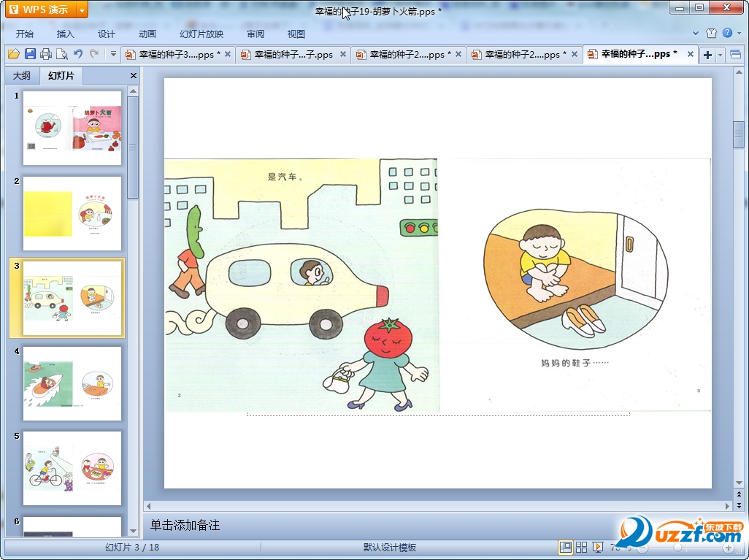The image size is (749, 560).
Task: Click the Print icon
Action: [x=46, y=54]
